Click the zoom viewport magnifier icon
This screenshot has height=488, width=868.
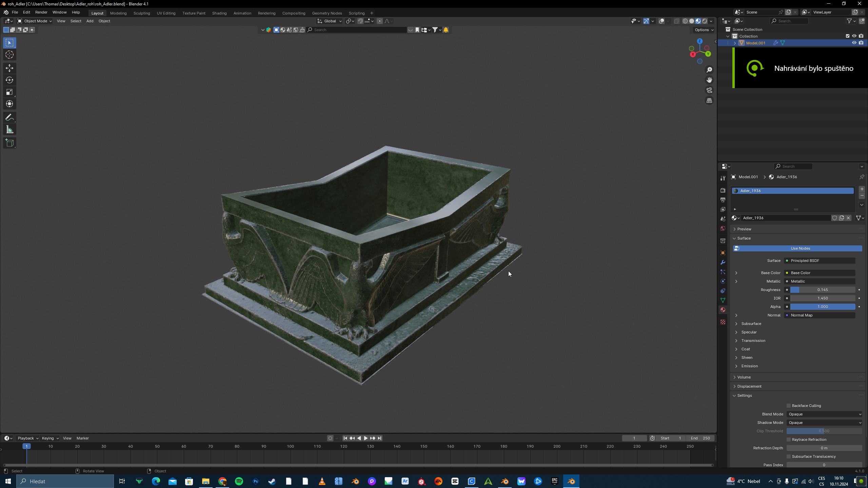[709, 70]
